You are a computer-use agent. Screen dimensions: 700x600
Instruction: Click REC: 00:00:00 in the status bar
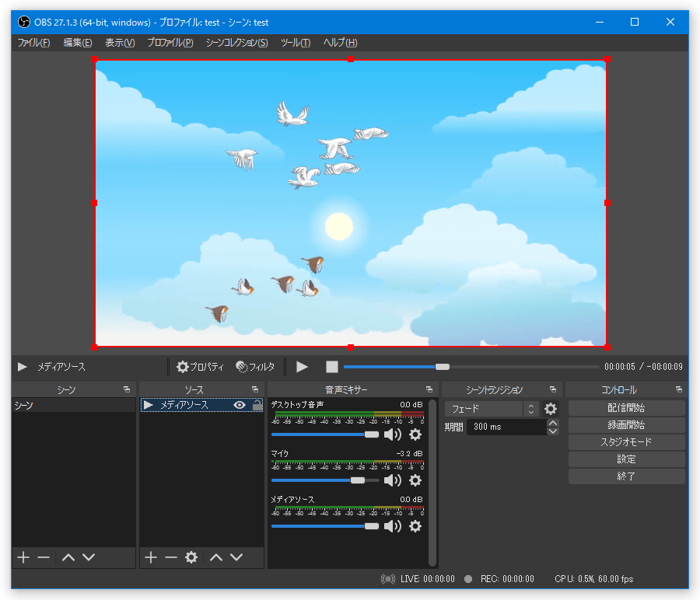pos(507,579)
